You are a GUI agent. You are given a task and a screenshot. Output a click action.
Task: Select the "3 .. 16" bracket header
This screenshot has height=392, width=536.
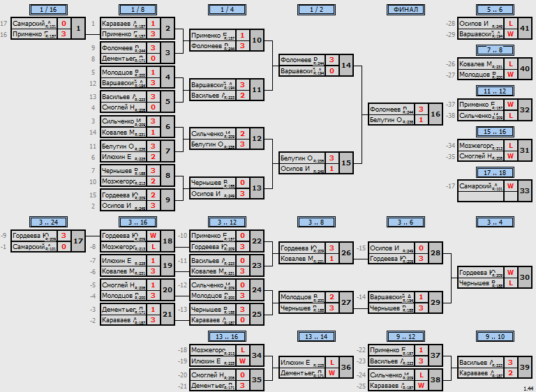tap(137, 222)
